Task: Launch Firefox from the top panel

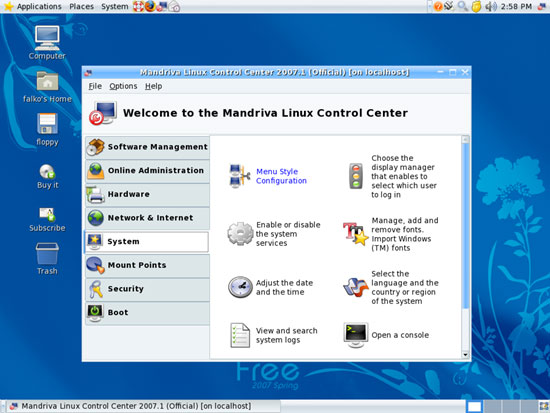Action: [x=150, y=6]
